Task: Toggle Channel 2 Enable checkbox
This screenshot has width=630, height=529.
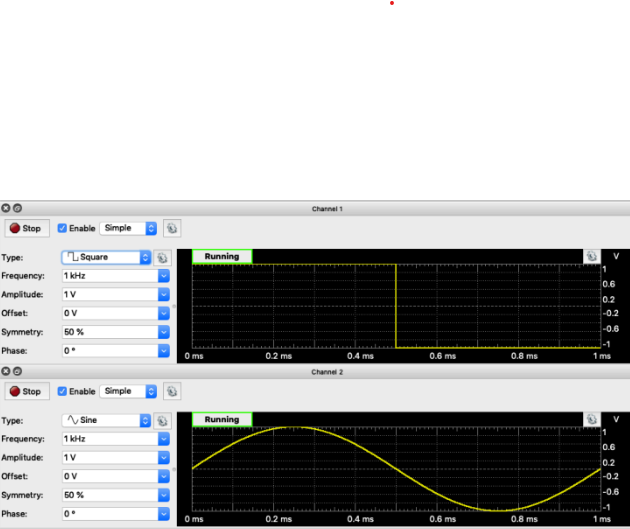Action: coord(62,391)
